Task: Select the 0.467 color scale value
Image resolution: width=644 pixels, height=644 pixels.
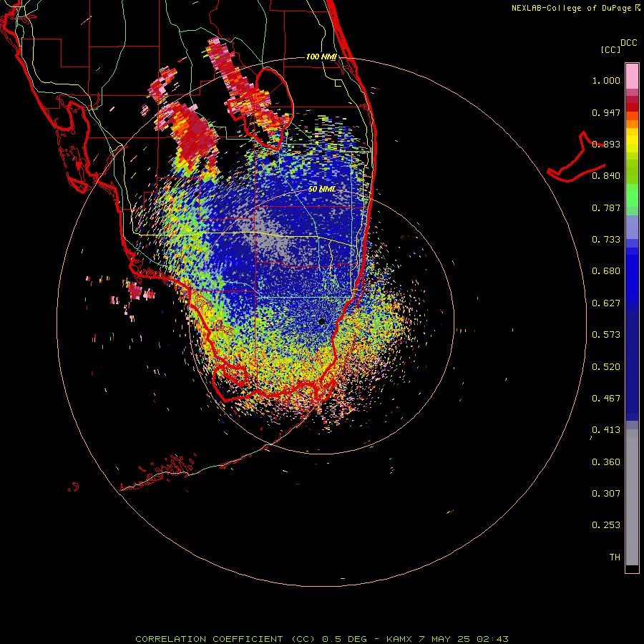Action: [x=606, y=399]
